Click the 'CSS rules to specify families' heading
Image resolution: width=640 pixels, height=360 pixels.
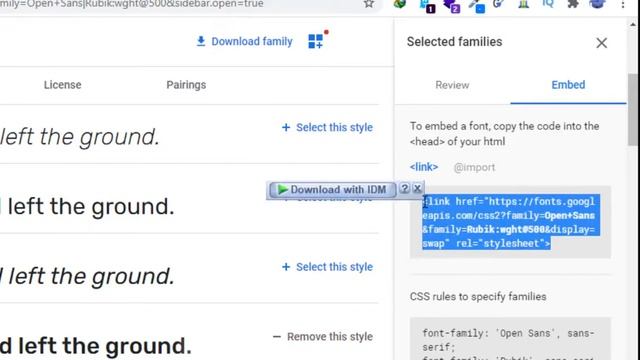coord(478,297)
